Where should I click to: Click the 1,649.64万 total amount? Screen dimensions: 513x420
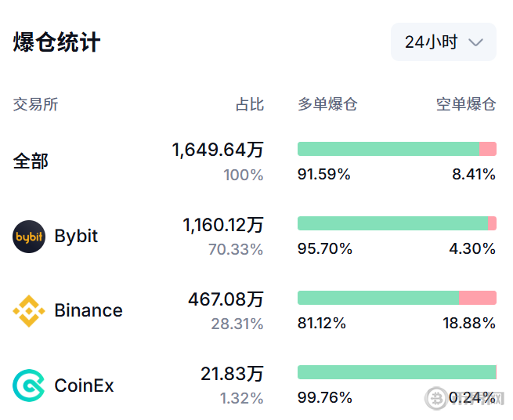tap(218, 150)
